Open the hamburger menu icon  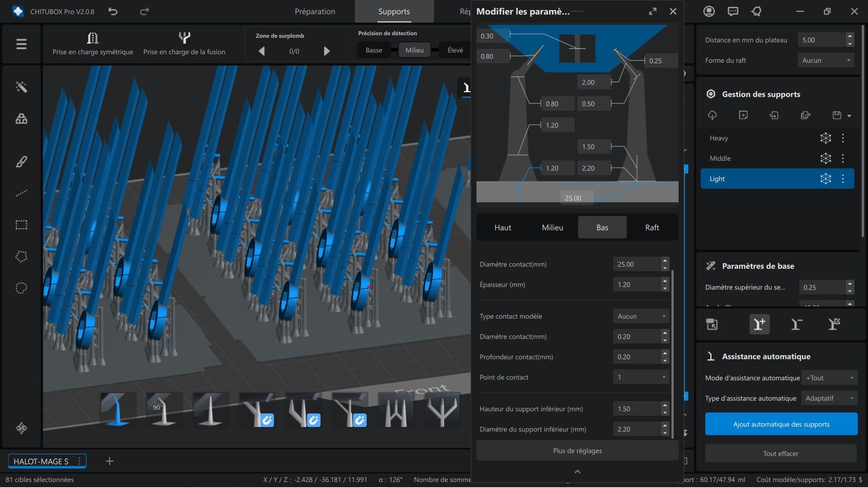[21, 44]
